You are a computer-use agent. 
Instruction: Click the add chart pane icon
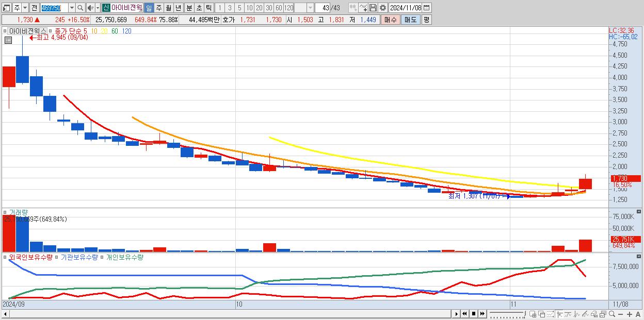coord(533,314)
